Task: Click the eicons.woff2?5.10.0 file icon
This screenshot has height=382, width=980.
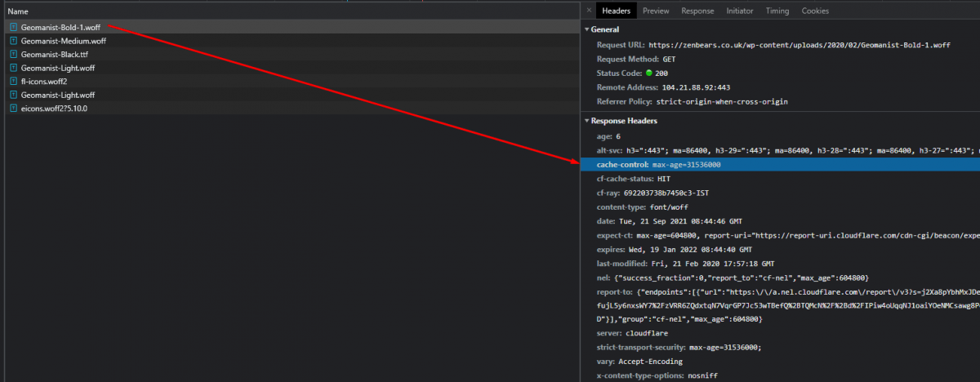Action: coord(14,108)
